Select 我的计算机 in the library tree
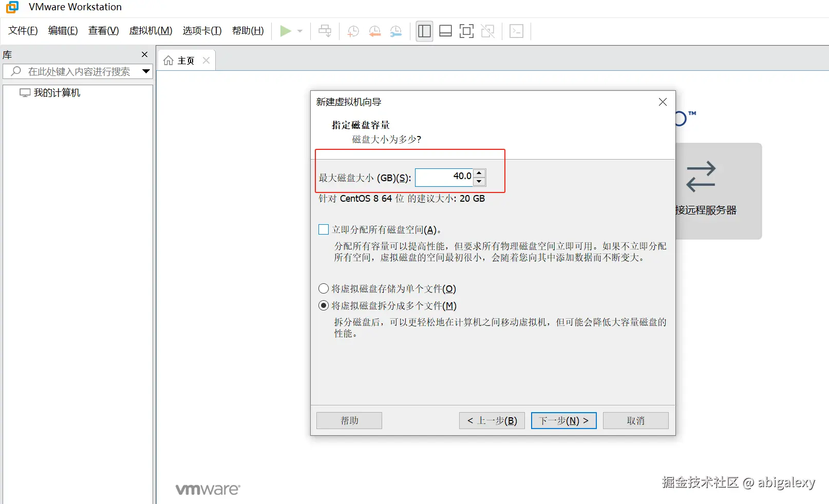The width and height of the screenshot is (829, 504). [56, 92]
